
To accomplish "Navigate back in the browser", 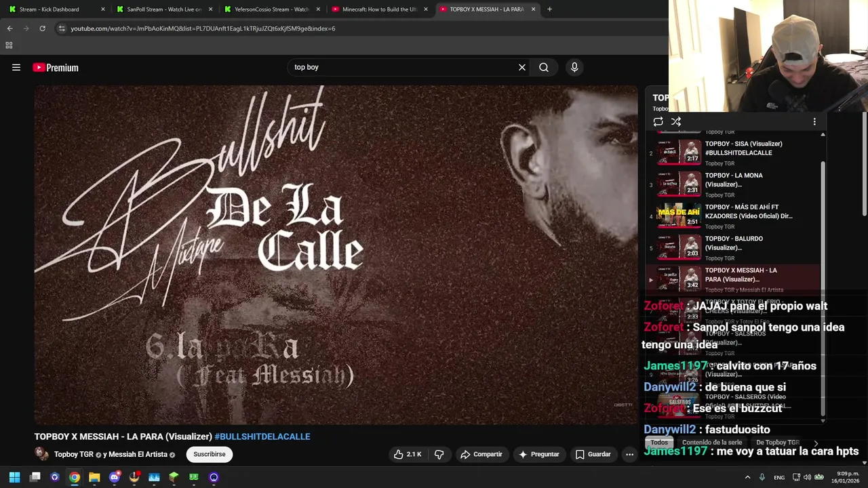I will (x=9, y=28).
